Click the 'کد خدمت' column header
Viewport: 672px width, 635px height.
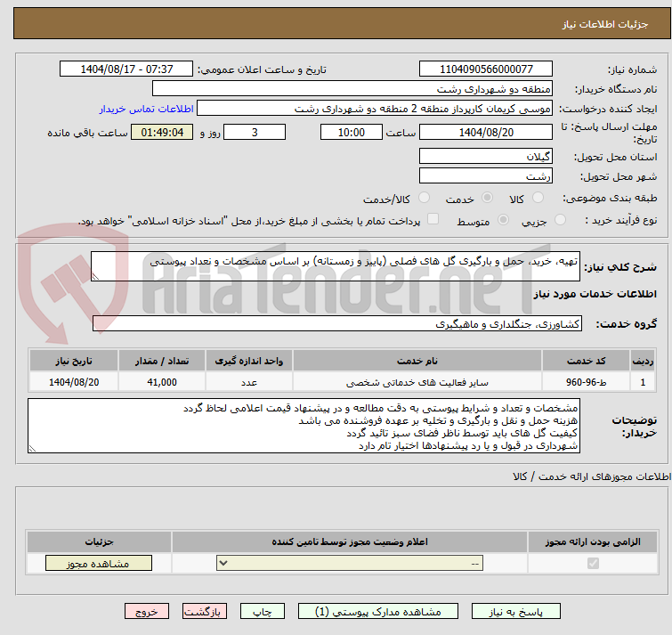[586, 361]
